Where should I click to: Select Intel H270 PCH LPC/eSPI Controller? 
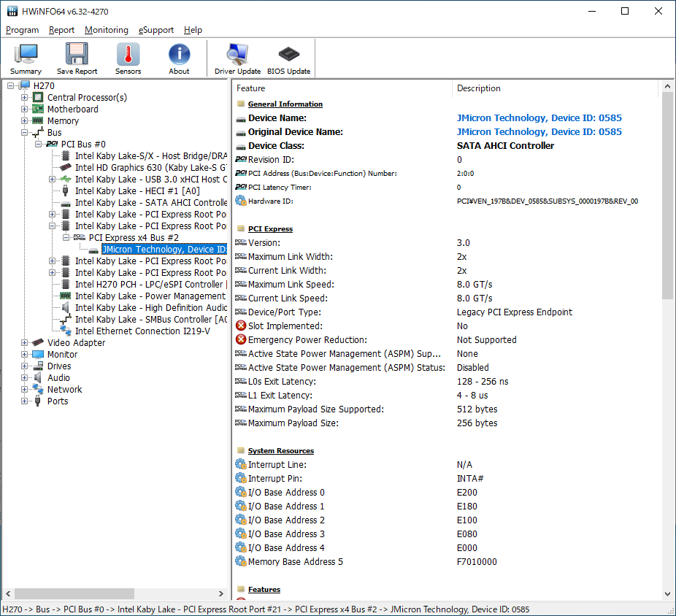151,284
